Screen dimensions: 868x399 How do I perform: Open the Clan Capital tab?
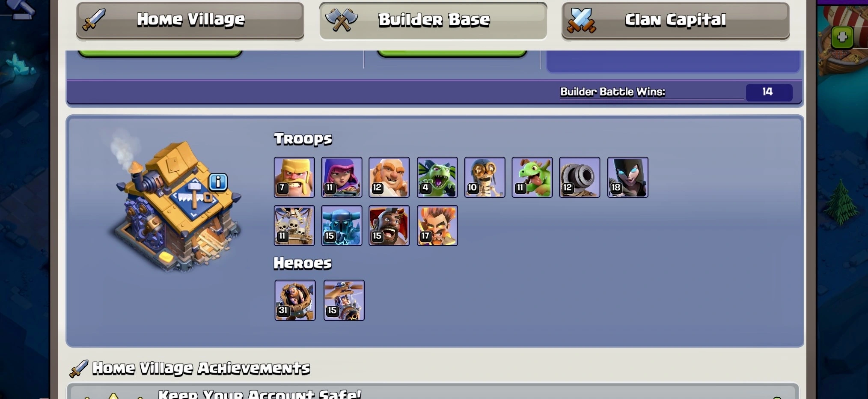675,21
